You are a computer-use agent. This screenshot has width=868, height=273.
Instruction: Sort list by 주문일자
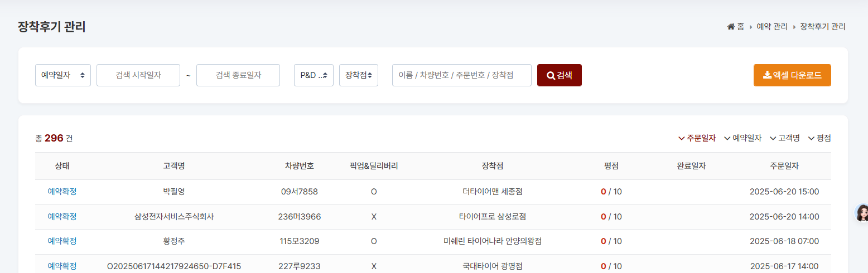point(697,138)
